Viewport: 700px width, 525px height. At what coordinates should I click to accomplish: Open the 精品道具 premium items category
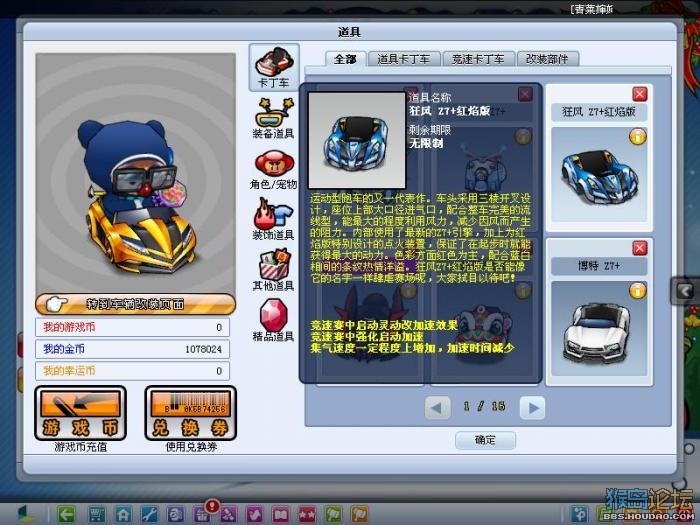[274, 321]
